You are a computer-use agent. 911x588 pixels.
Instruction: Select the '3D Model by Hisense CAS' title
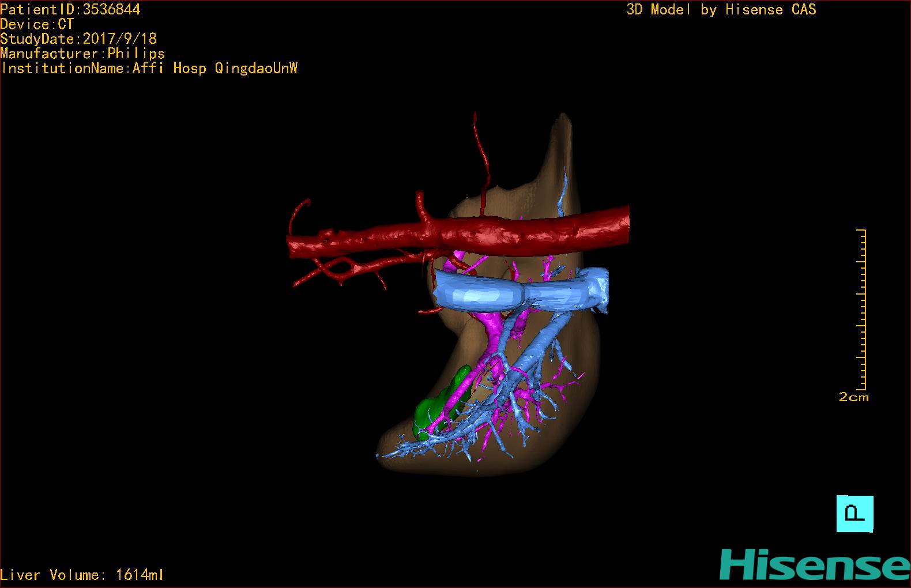click(x=721, y=10)
